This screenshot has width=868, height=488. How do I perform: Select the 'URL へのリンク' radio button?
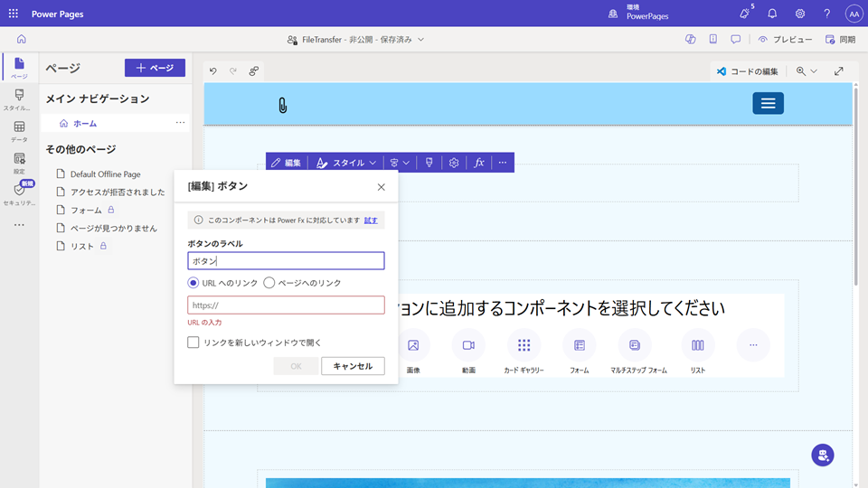(x=193, y=283)
